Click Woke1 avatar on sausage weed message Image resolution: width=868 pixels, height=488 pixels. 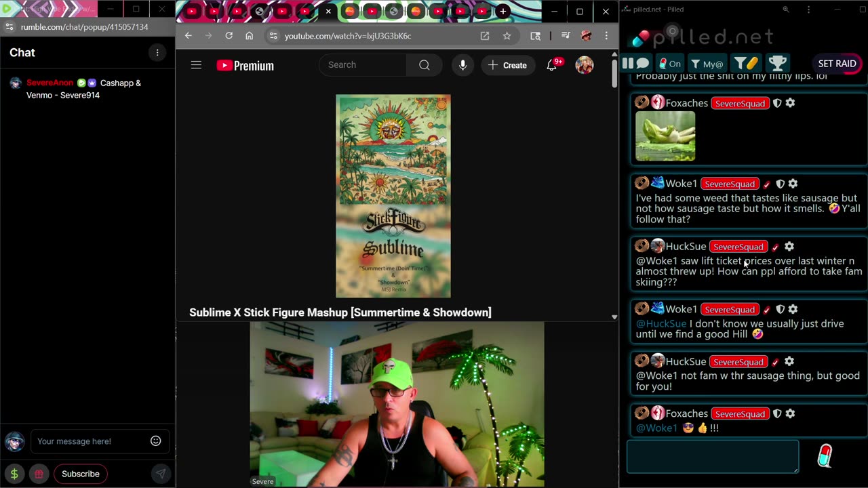pos(657,183)
